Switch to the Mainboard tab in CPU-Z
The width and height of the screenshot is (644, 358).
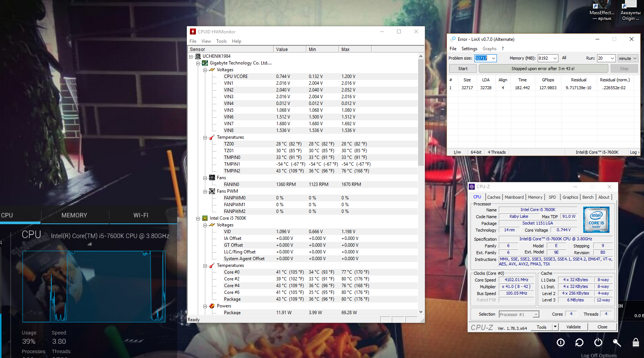[x=514, y=197]
